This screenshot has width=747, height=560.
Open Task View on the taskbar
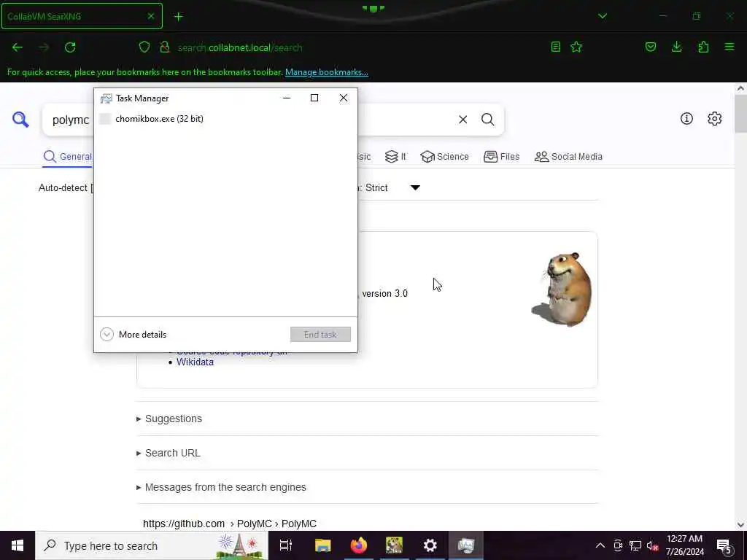tap(286, 545)
